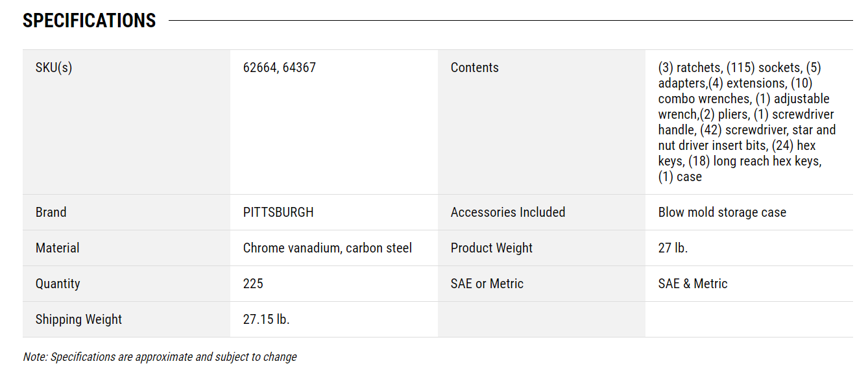The height and width of the screenshot is (368, 868).
Task: Select the SAE or Metric label
Action: coord(487,284)
